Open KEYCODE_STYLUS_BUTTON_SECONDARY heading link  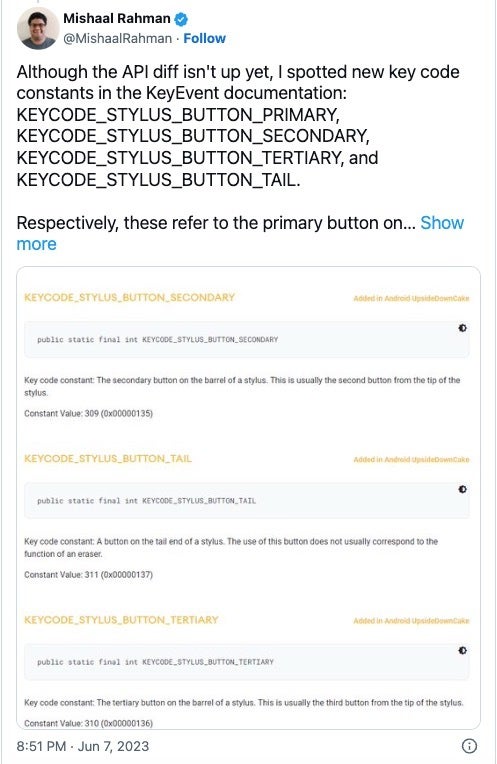click(130, 297)
